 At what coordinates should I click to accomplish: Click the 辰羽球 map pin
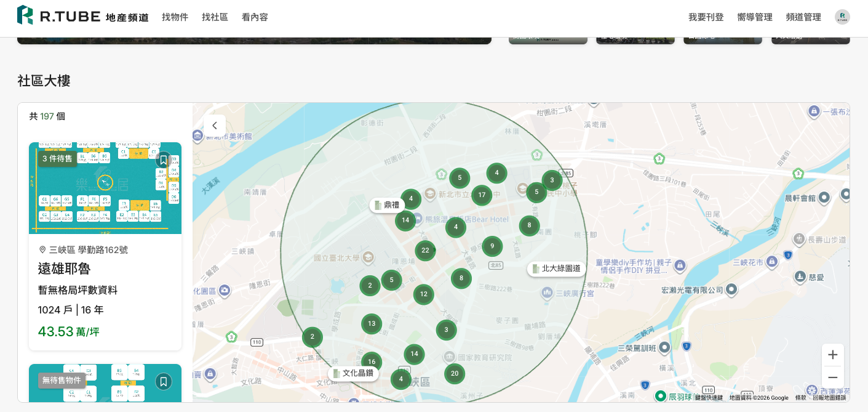click(x=661, y=396)
